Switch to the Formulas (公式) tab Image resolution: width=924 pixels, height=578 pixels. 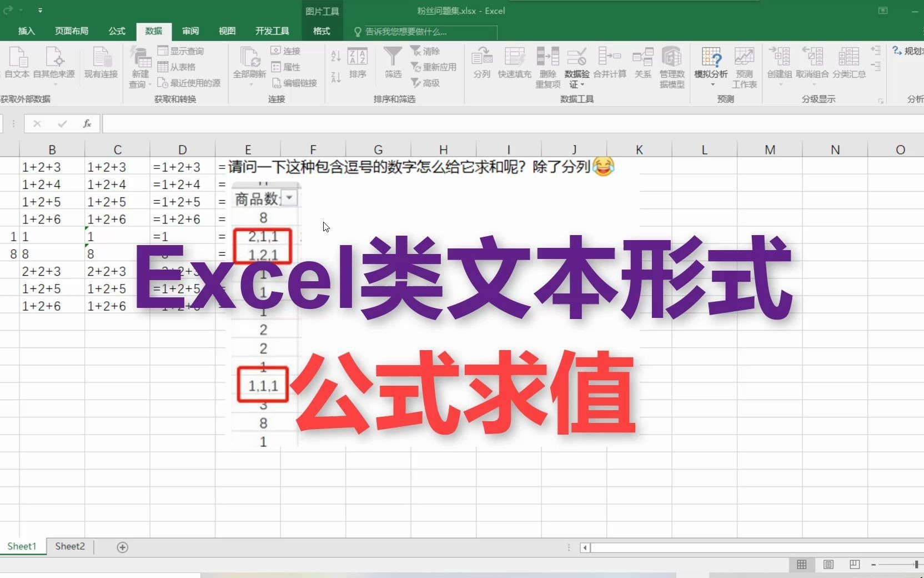[x=117, y=31]
